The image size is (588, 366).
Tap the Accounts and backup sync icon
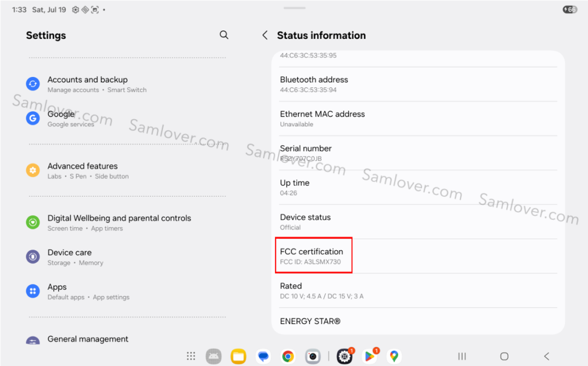click(33, 84)
